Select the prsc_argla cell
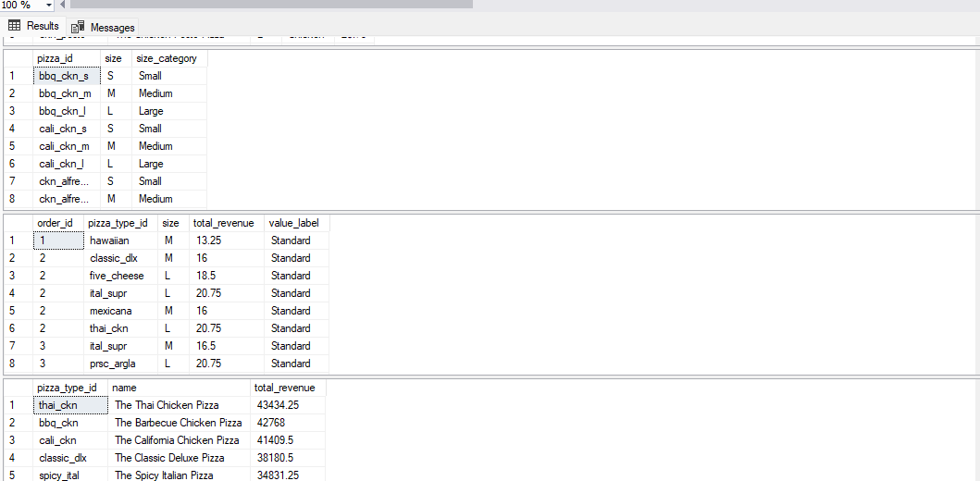 120,364
